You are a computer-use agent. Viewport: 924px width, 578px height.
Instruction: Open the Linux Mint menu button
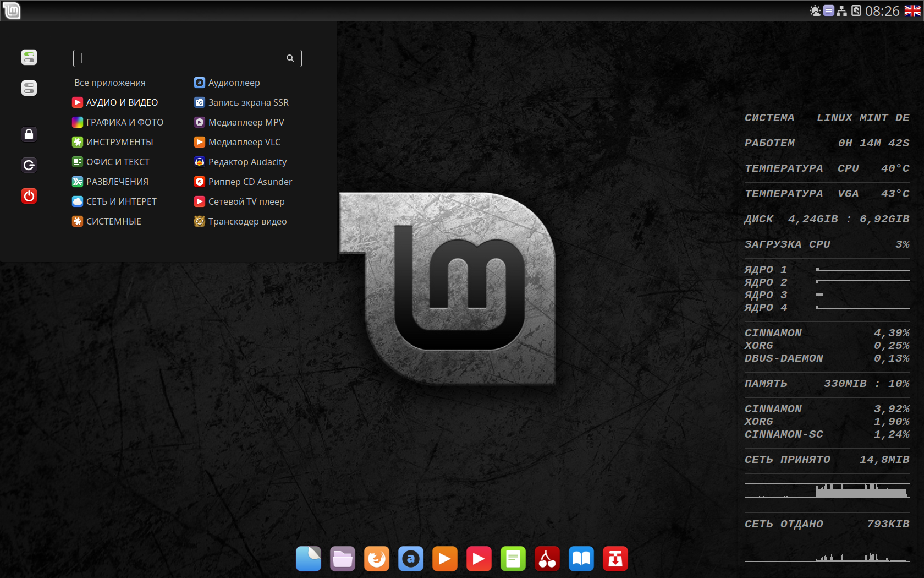click(x=12, y=10)
